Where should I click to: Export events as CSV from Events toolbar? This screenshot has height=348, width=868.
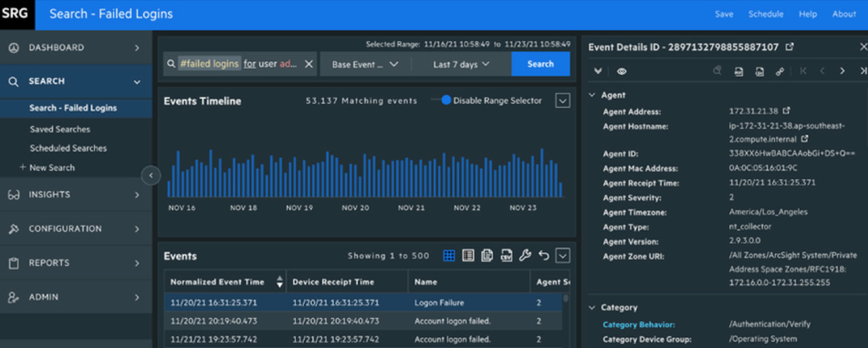point(506,256)
